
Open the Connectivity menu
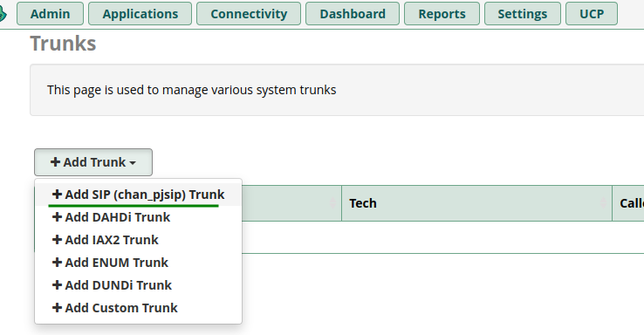point(249,14)
